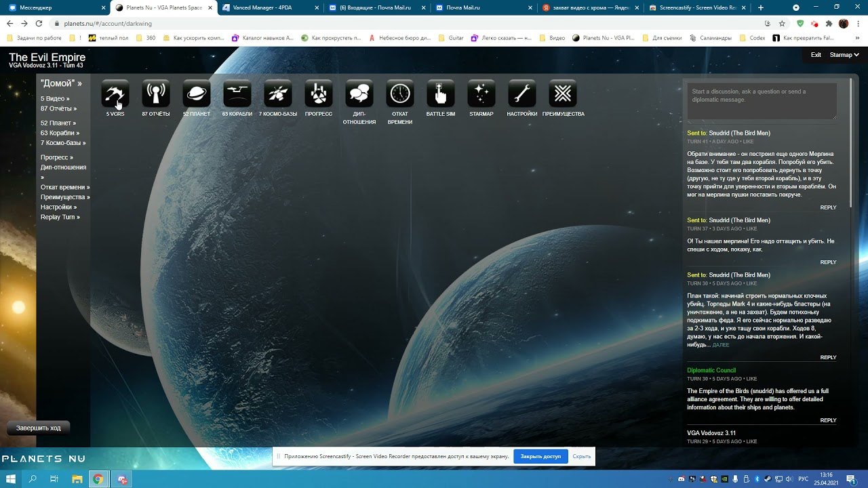Click the discussion message input box

[762, 101]
